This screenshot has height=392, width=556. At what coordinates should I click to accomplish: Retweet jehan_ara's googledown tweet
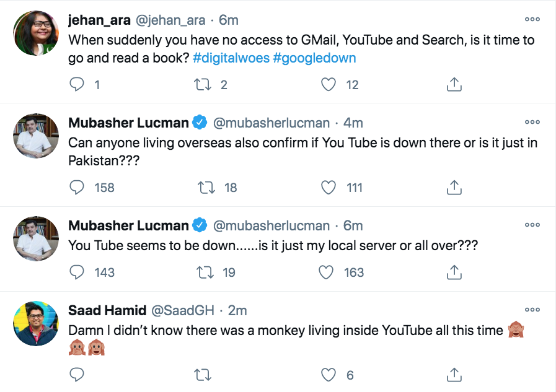pos(202,85)
